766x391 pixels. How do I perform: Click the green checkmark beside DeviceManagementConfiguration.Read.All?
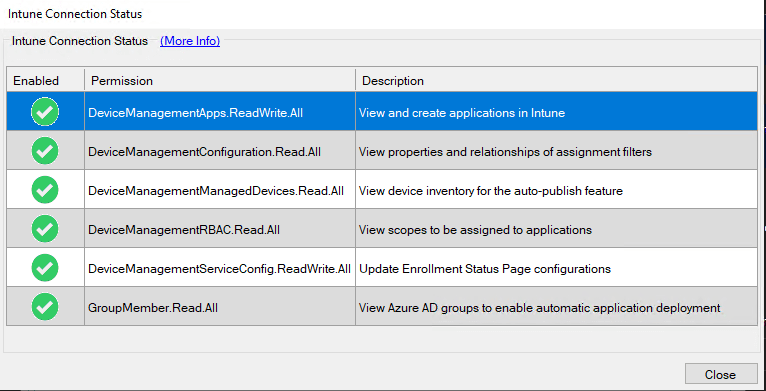pyautogui.click(x=45, y=151)
